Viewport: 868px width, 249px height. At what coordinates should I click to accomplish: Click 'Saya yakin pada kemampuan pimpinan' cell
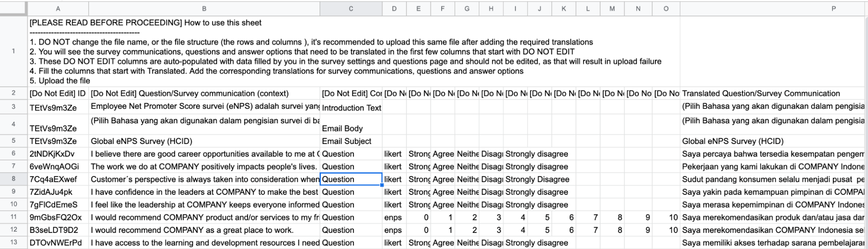773,192
